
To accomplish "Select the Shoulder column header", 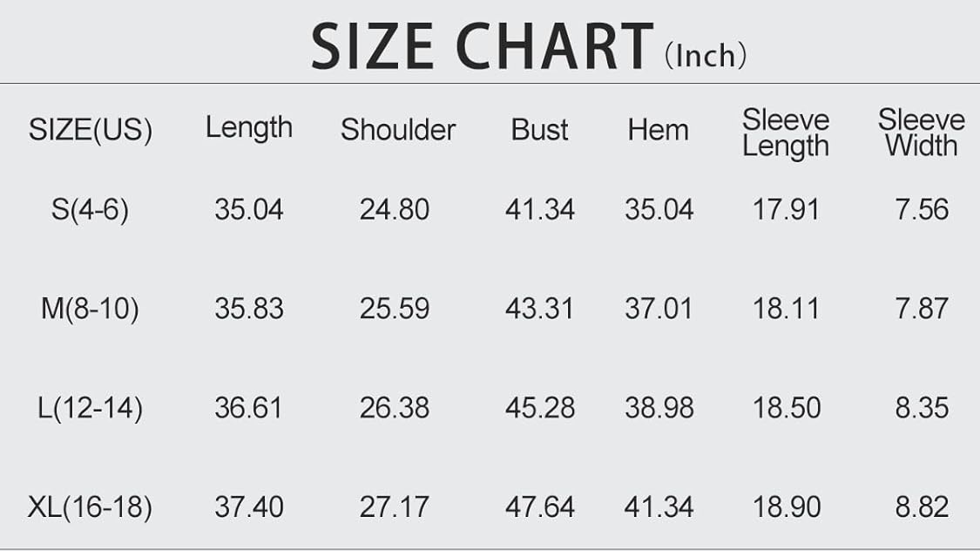I will pyautogui.click(x=398, y=130).
